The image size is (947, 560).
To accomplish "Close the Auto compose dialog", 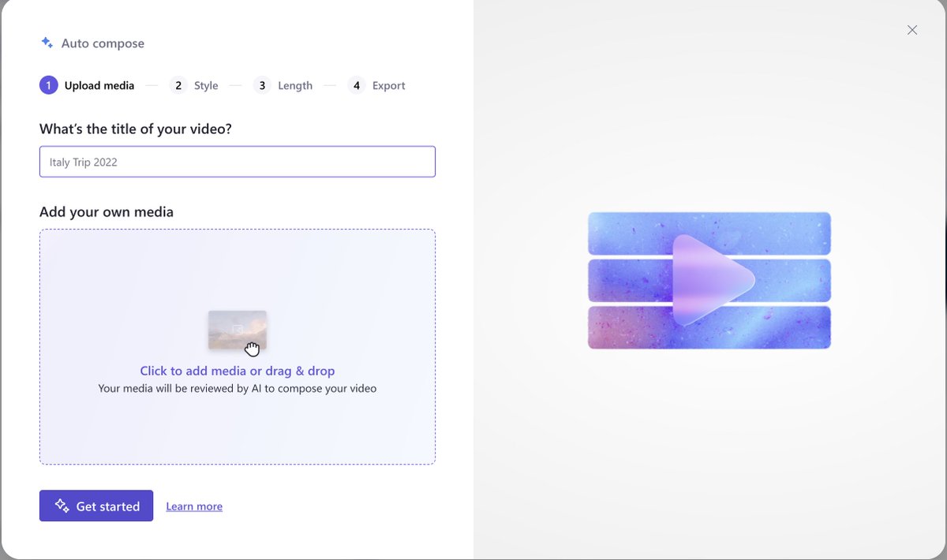I will pyautogui.click(x=912, y=30).
